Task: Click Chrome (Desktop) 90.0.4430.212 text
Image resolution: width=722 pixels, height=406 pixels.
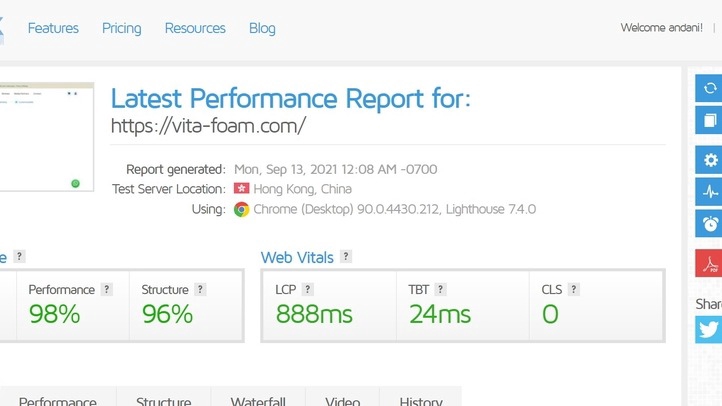Action: (x=395, y=209)
